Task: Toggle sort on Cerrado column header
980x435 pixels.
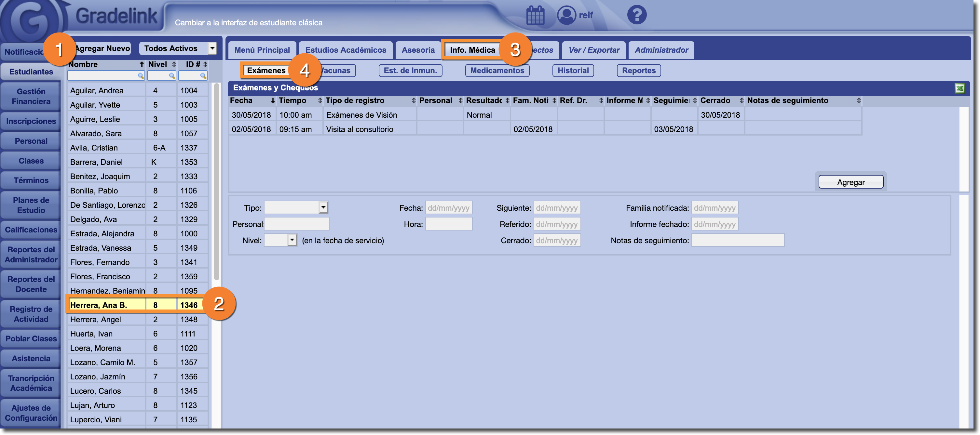Action: 741,100
